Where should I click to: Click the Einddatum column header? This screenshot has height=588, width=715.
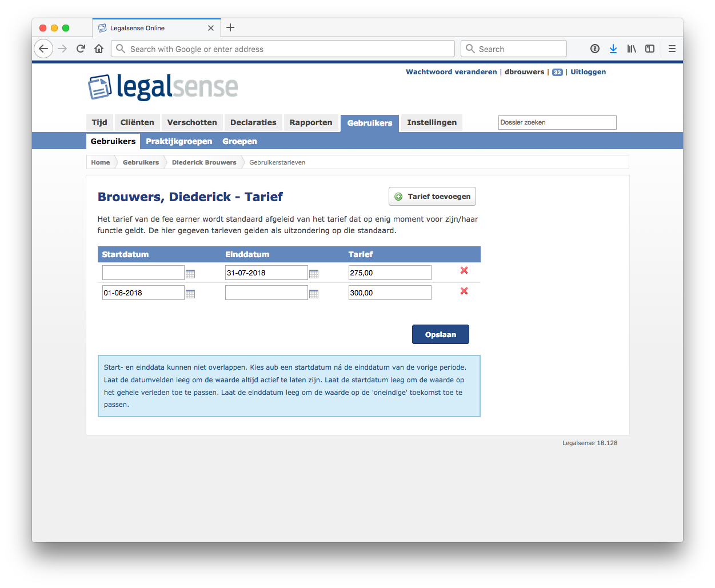[247, 254]
